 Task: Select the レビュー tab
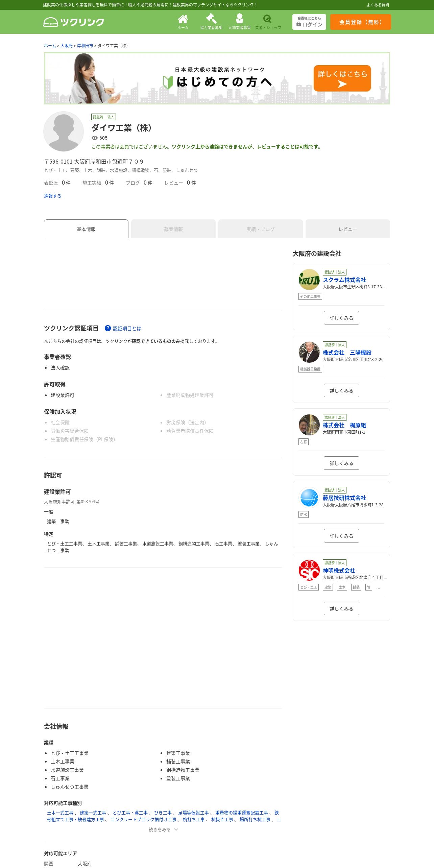point(348,229)
